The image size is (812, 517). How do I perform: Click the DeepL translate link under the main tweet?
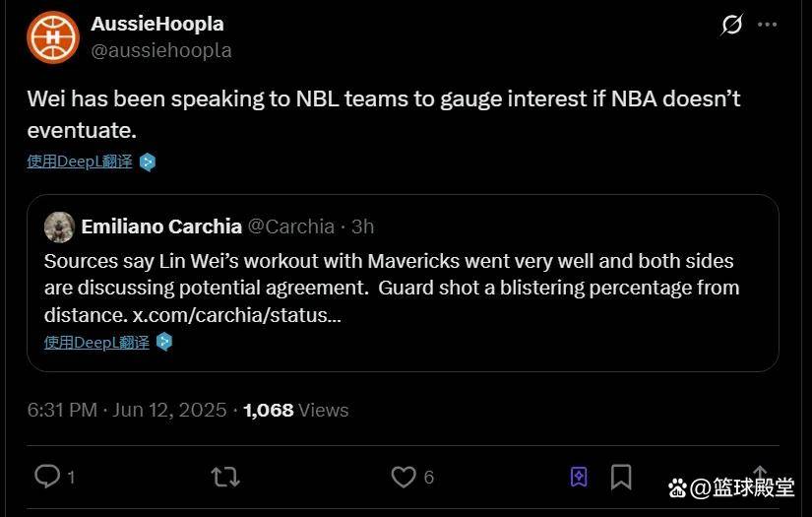tap(79, 162)
